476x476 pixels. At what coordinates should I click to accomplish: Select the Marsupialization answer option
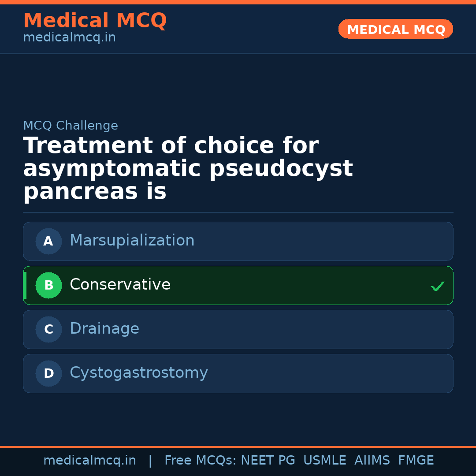pyautogui.click(x=238, y=241)
